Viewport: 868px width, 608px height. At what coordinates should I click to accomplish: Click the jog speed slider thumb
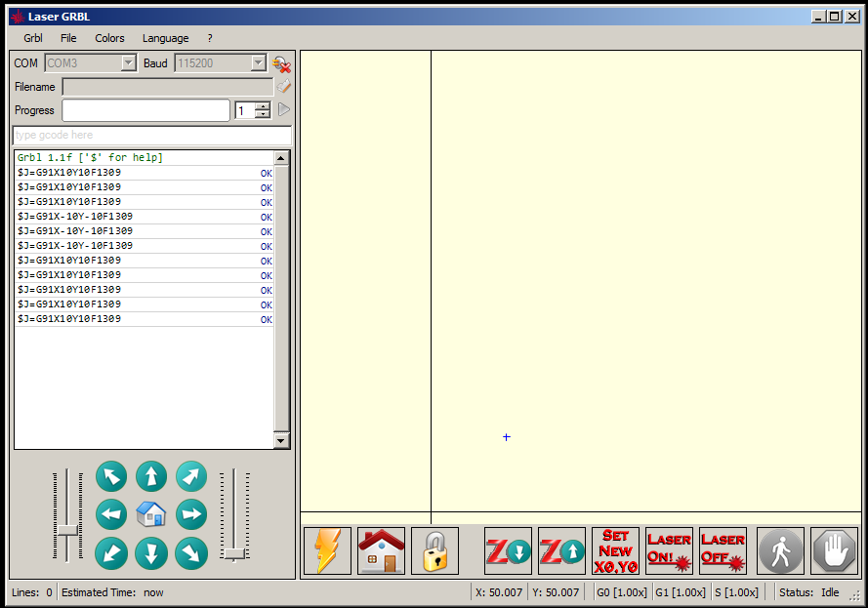coord(68,530)
